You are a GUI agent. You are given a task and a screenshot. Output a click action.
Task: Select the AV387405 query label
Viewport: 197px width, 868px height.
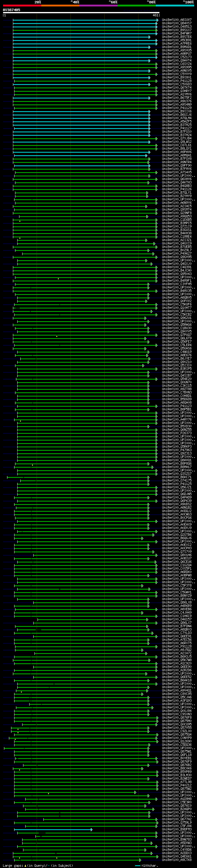click(x=11, y=10)
